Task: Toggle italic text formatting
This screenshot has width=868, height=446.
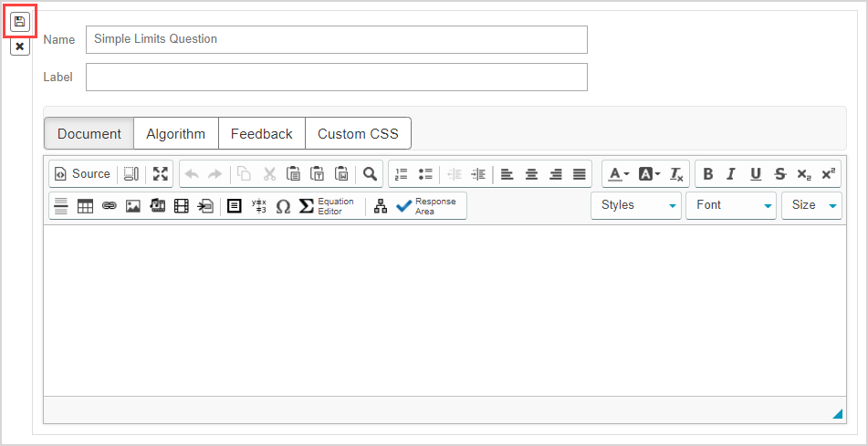Action: click(x=731, y=174)
